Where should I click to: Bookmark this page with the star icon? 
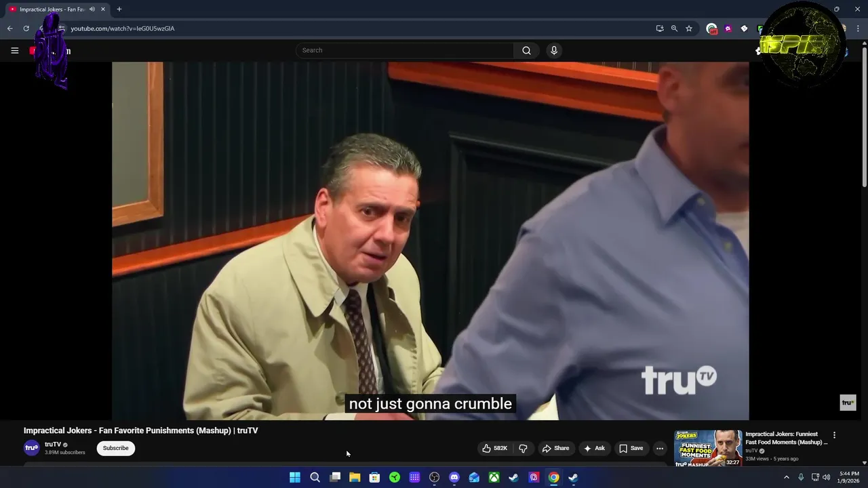689,28
